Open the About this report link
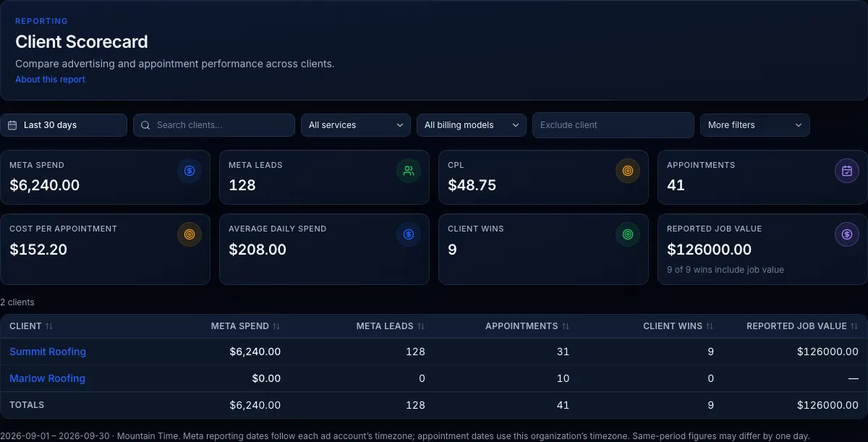Viewport: 868px width, 442px height. pyautogui.click(x=50, y=80)
